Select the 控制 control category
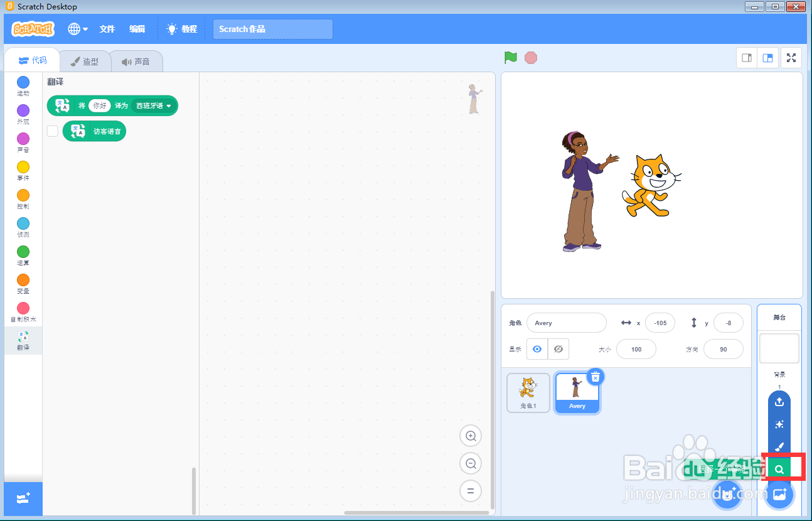The height and width of the screenshot is (521, 812). (23, 200)
